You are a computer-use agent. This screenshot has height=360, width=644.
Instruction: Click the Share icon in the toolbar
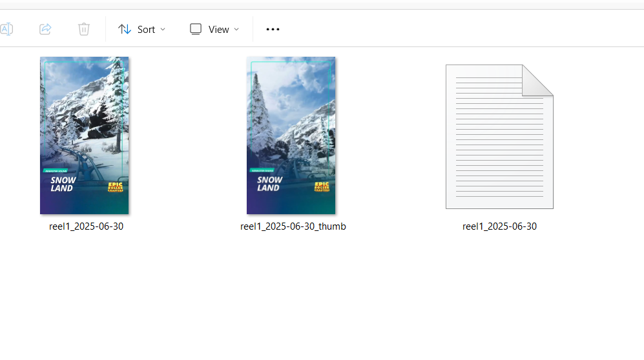tap(45, 29)
